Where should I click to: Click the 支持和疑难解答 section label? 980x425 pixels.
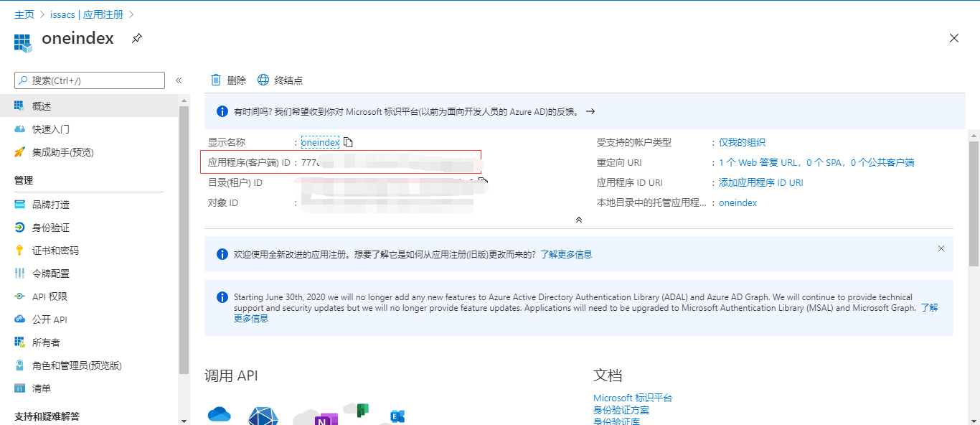pyautogui.click(x=47, y=416)
